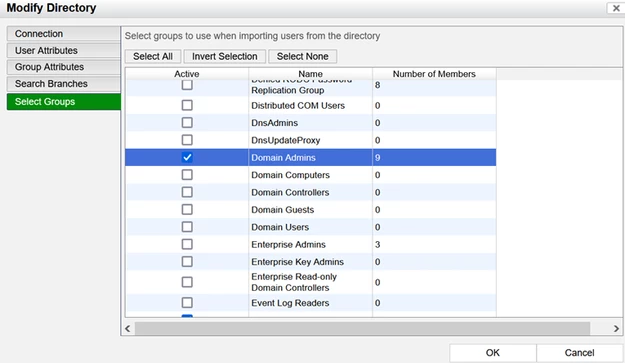Viewport: 625px width, 363px height.
Task: Click the horizontal scrollbar left arrow
Action: pos(128,329)
